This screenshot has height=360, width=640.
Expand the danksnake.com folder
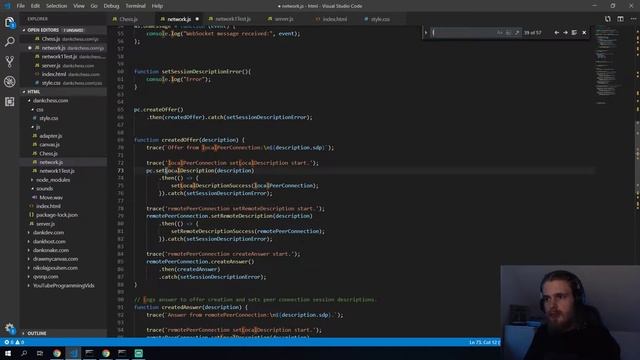(x=51, y=250)
